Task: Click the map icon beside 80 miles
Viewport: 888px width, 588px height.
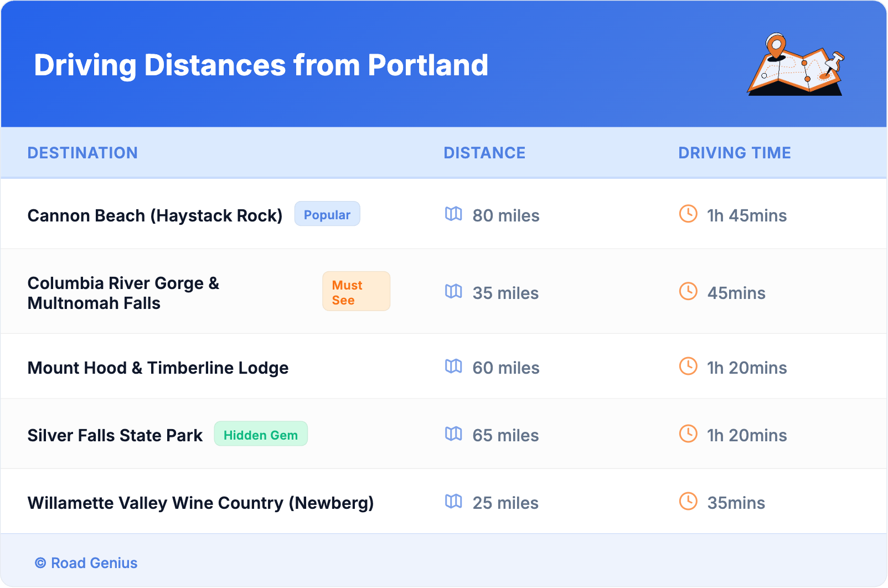Action: click(453, 214)
